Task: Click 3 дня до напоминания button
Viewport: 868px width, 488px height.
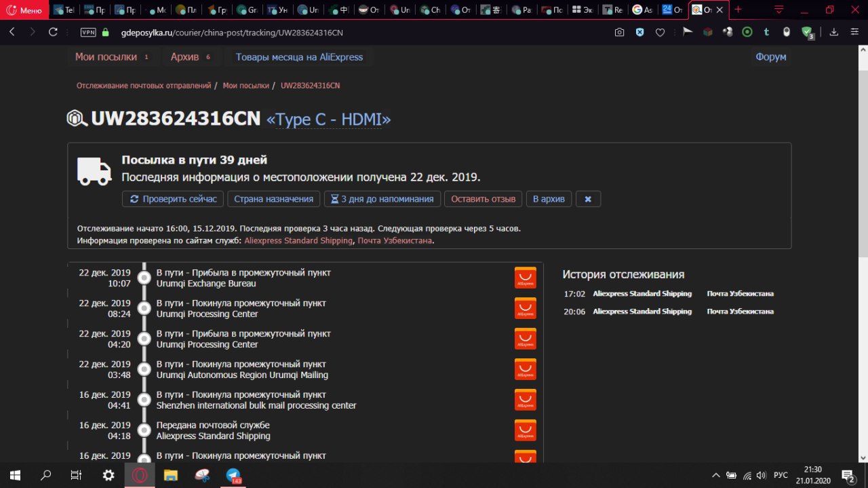Action: 382,199
